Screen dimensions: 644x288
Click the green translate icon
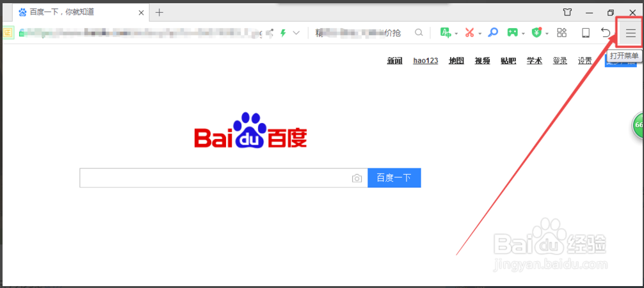[446, 33]
